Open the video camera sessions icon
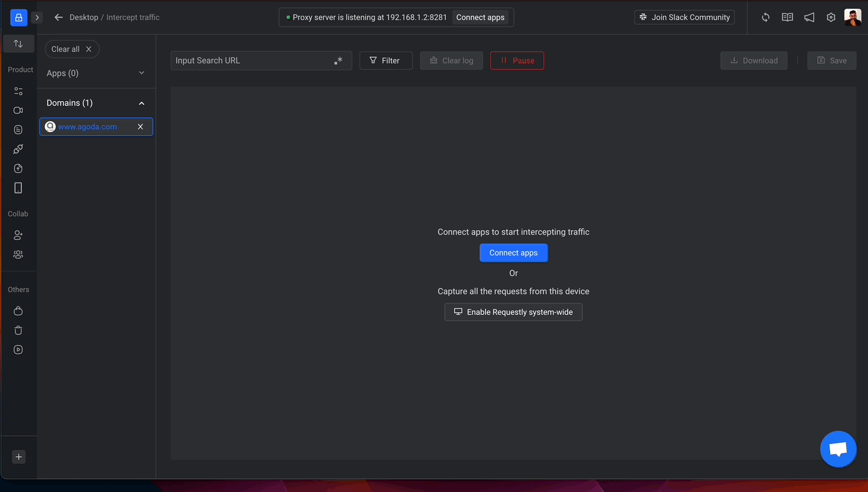The width and height of the screenshot is (868, 492). click(x=18, y=110)
